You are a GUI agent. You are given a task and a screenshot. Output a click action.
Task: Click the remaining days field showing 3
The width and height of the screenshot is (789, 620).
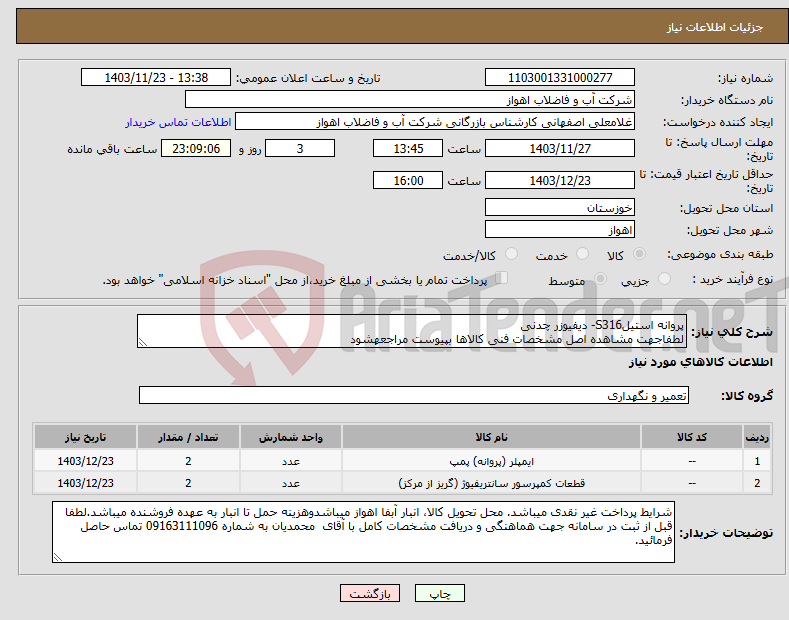pyautogui.click(x=300, y=148)
